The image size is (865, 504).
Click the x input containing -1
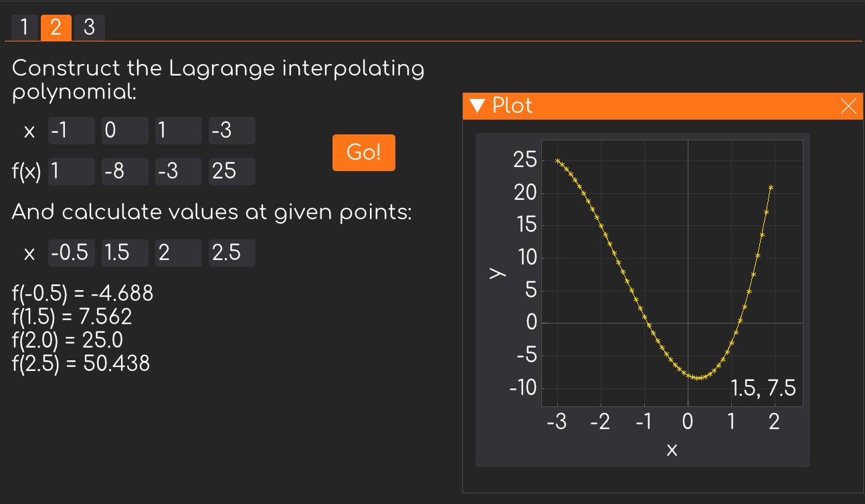71,130
